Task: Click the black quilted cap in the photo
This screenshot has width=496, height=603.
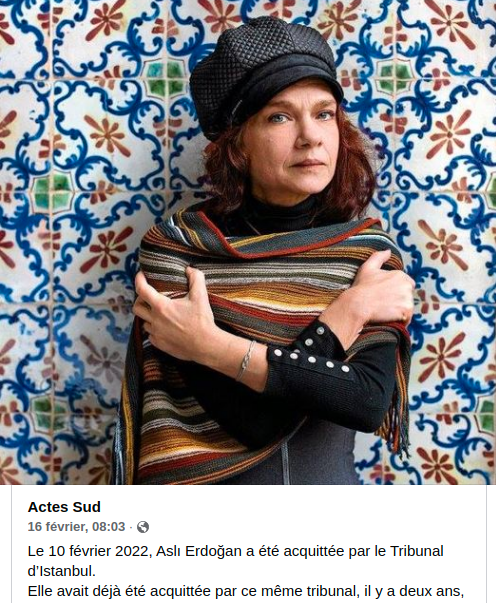Action: click(265, 73)
